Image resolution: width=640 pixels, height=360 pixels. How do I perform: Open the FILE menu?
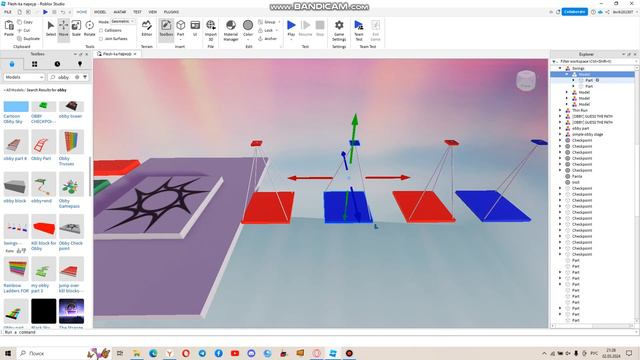8,12
